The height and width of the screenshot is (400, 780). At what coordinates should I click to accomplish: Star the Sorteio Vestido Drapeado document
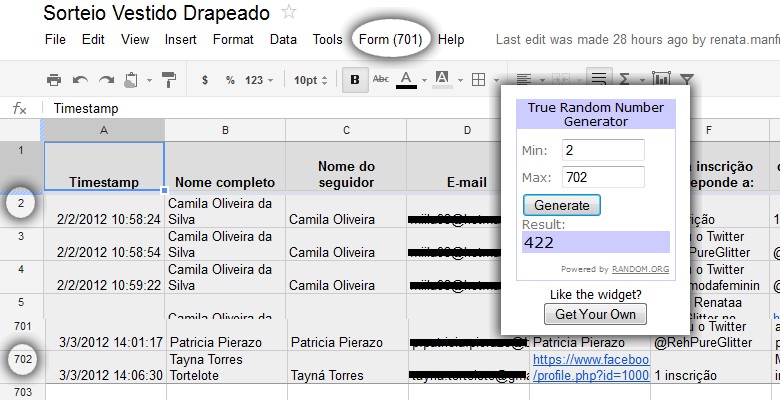point(289,12)
